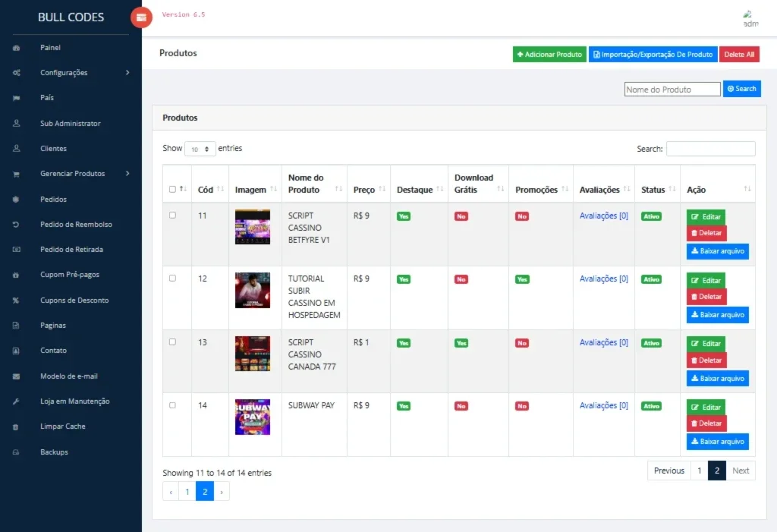Open the Show entries dropdown
The width and height of the screenshot is (777, 532).
click(200, 149)
